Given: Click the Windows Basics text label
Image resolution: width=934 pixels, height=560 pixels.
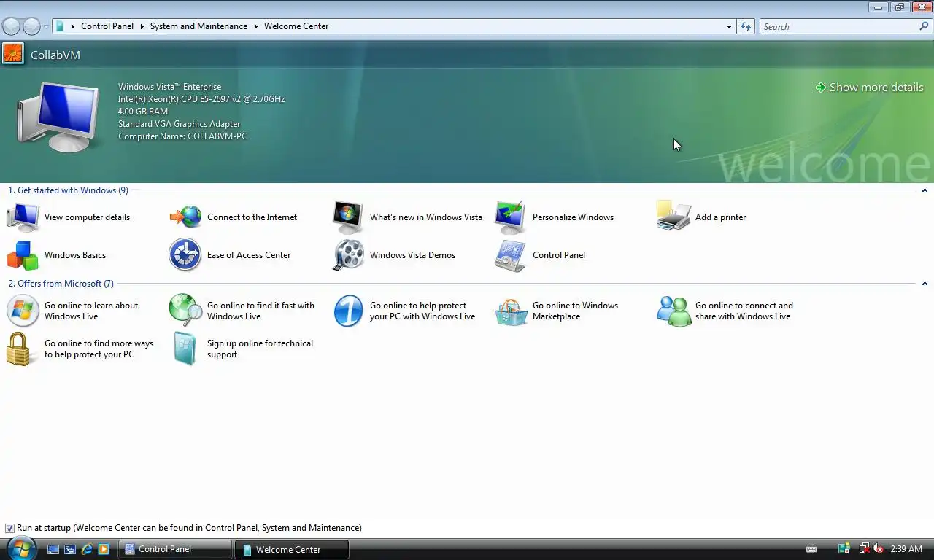Looking at the screenshot, I should point(75,255).
